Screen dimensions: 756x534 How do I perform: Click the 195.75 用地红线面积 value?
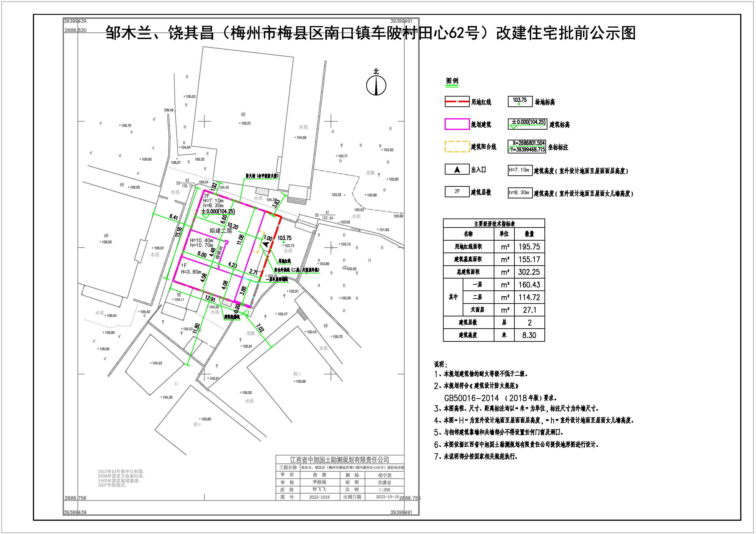[x=529, y=247]
